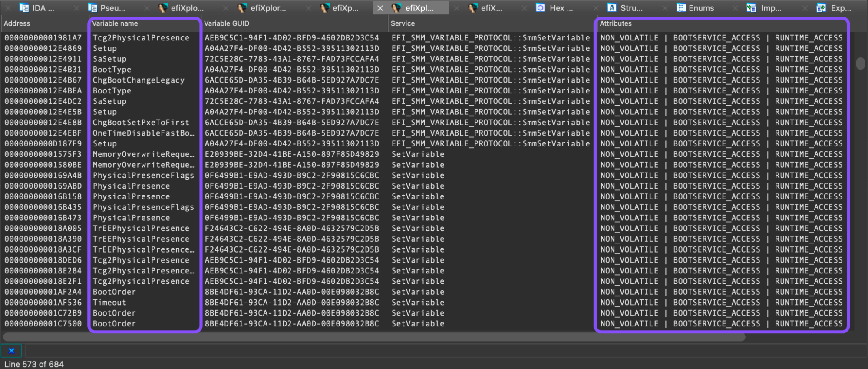Image resolution: width=868 pixels, height=369 pixels.
Task: Click the blue X icon above the status line
Action: point(12,351)
